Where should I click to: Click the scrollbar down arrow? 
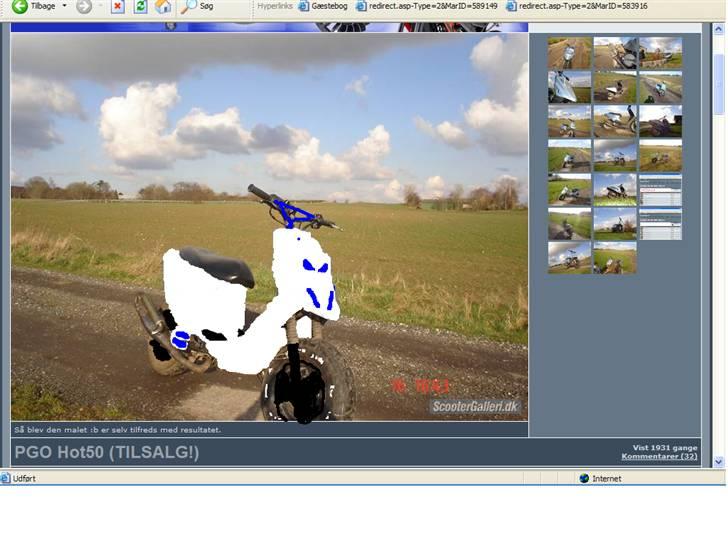[x=719, y=461]
